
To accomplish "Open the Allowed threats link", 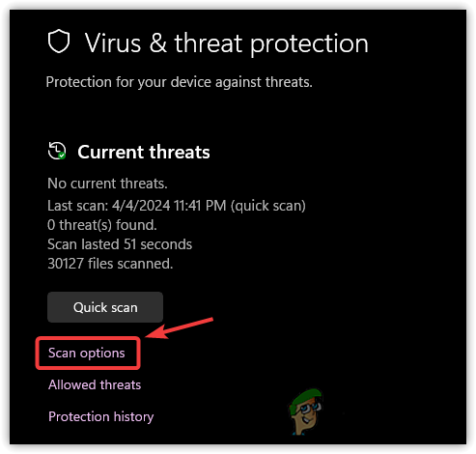I will click(95, 384).
